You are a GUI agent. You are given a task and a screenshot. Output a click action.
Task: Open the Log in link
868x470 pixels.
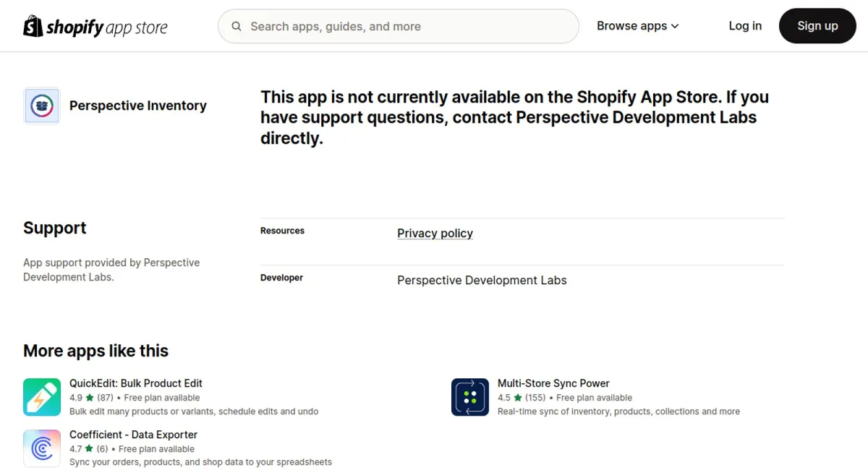[x=745, y=26]
